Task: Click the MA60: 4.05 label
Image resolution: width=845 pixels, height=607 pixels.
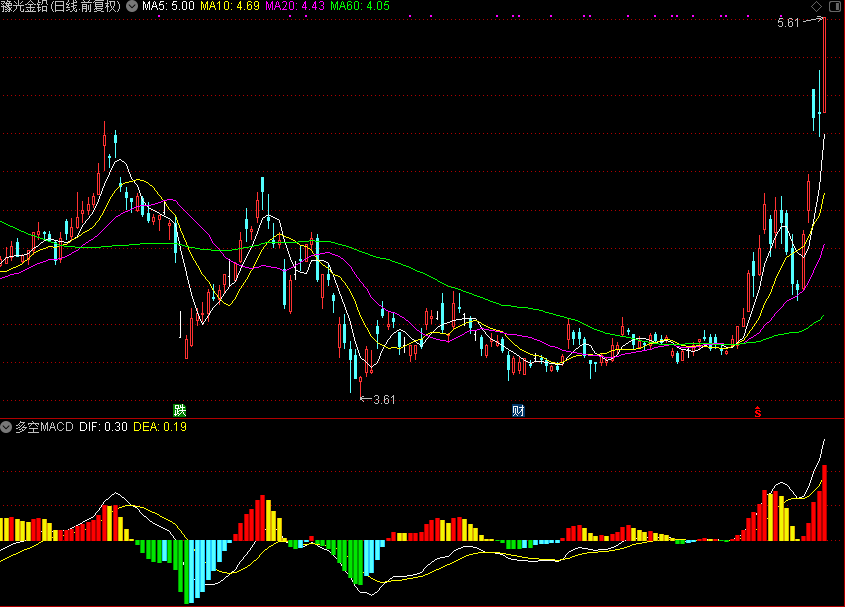Action: pyautogui.click(x=359, y=6)
